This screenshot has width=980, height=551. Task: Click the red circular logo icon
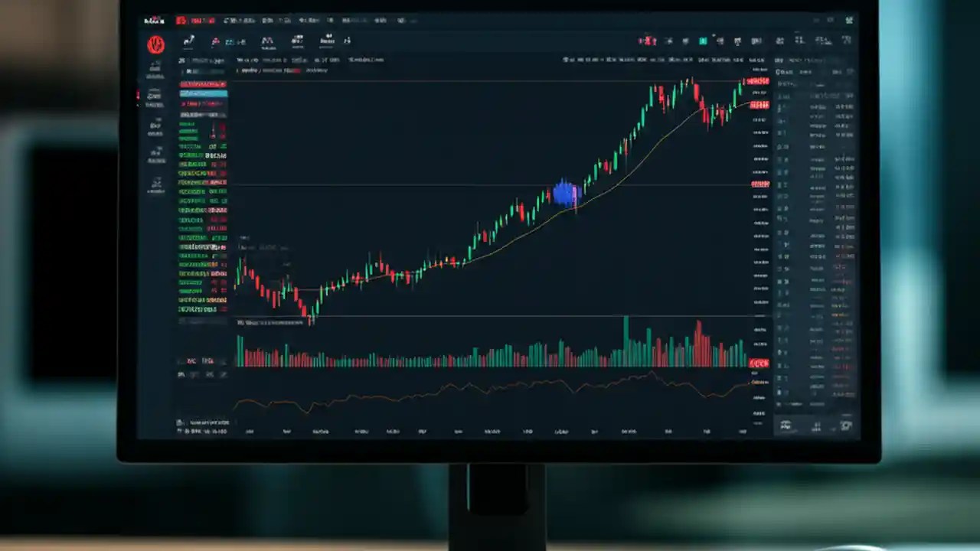coord(155,44)
